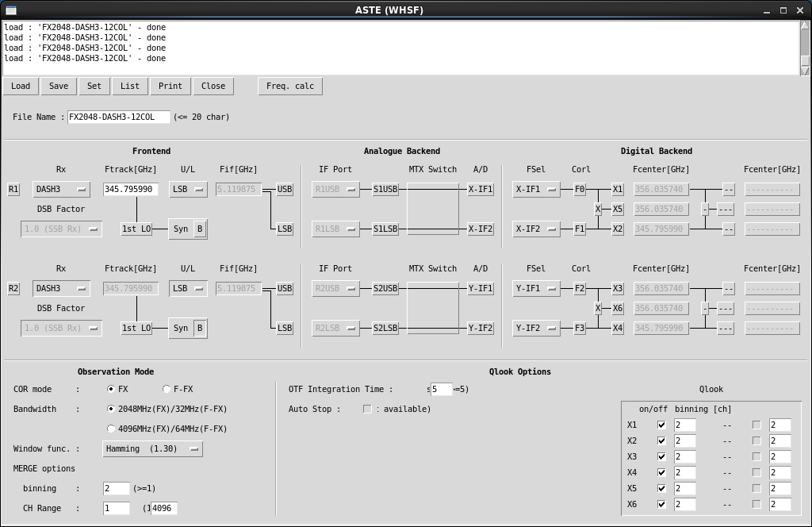Viewport: 812px width, 527px height.
Task: Toggle Qlook on/off checkbox for X1
Action: 661,425
